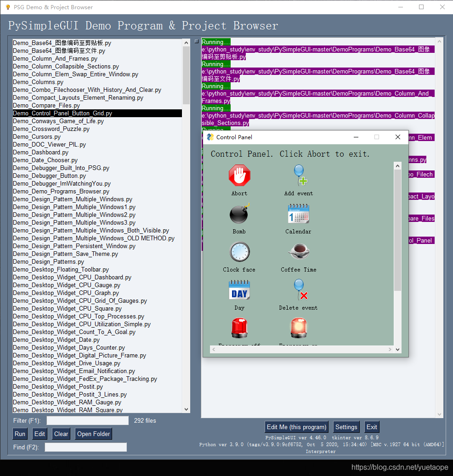Click Control Panel vertical scrollbar thumb
This screenshot has height=476, width=453.
click(397, 230)
